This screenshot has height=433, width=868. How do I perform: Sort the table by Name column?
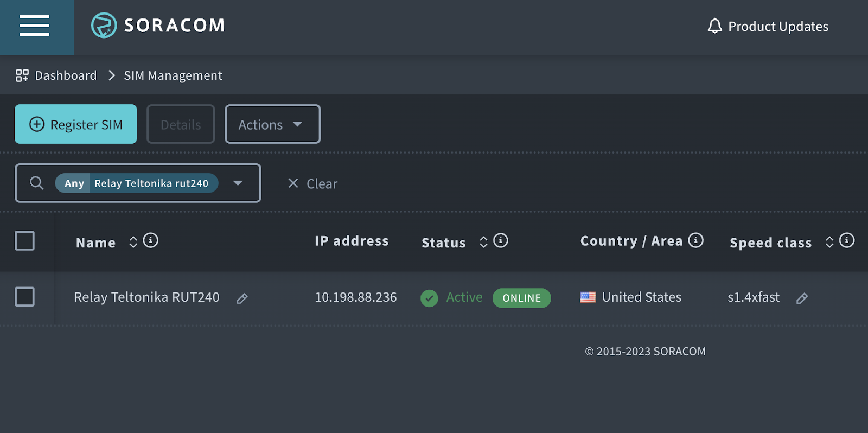click(x=133, y=242)
